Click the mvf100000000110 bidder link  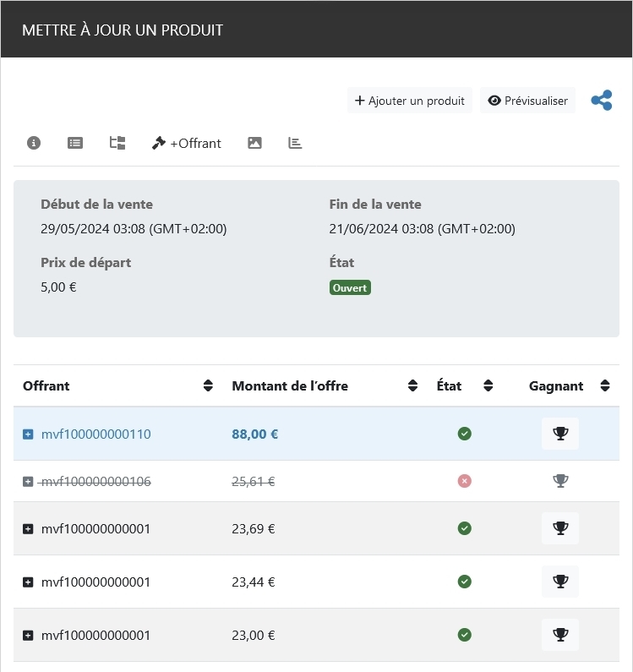click(x=95, y=434)
